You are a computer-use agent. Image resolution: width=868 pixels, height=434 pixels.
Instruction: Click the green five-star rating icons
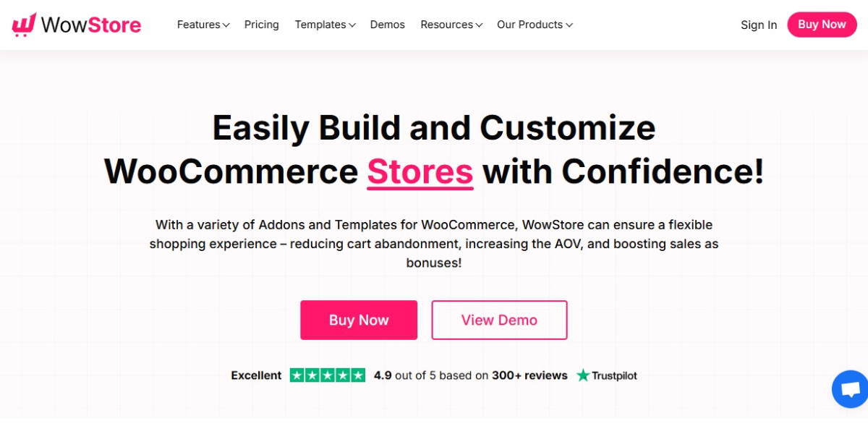click(328, 375)
